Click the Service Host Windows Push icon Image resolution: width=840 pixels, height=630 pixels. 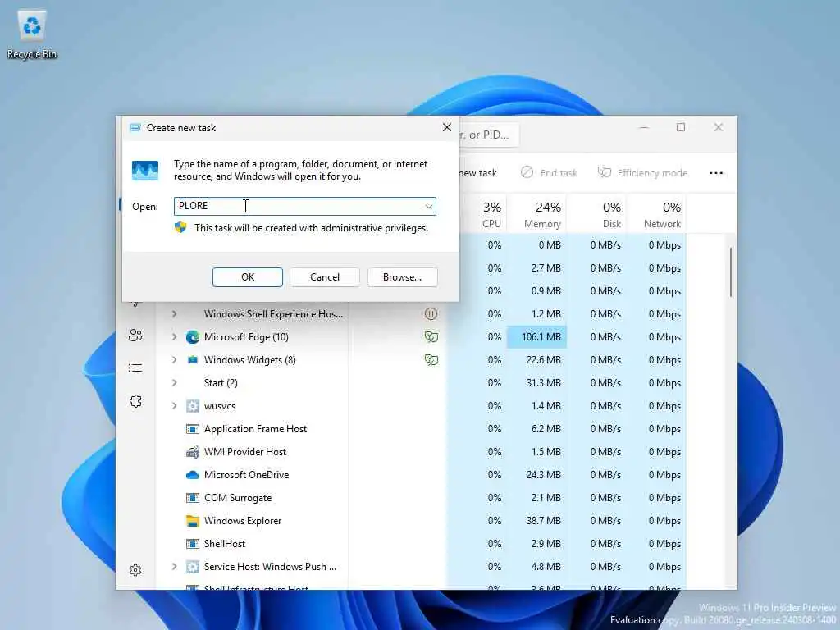192,567
